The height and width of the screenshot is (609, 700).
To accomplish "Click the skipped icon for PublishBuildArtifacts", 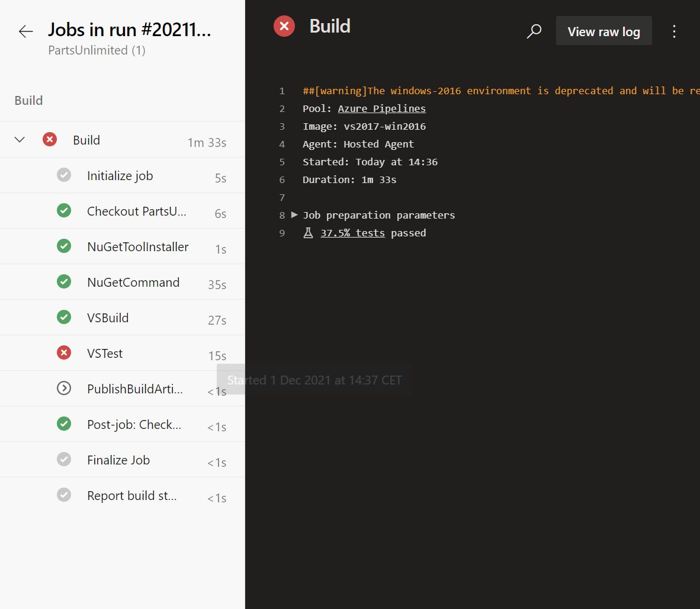I will coord(64,389).
